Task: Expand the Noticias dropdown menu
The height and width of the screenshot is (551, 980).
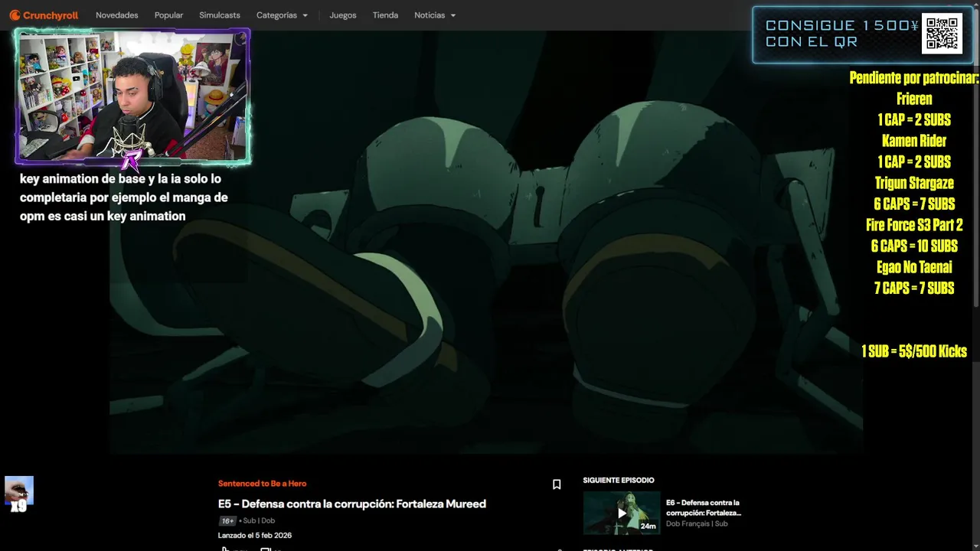Action: (435, 15)
